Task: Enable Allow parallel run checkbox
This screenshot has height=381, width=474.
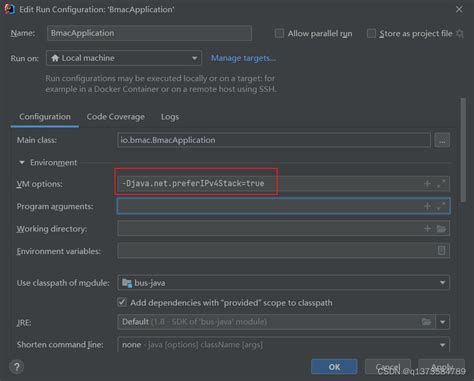Action: click(279, 33)
